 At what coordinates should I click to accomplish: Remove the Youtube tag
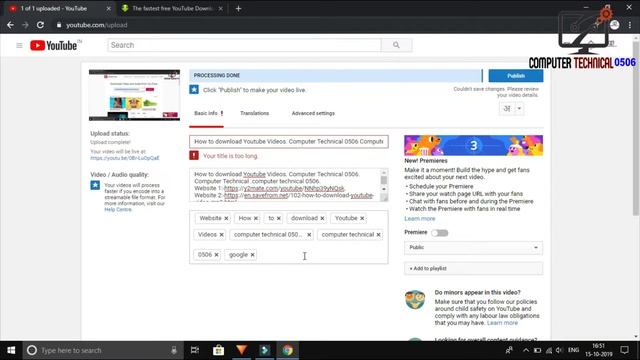click(x=362, y=218)
